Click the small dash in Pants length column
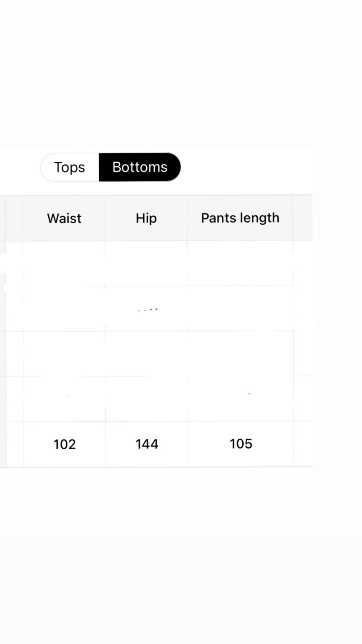362x644 pixels. click(249, 394)
